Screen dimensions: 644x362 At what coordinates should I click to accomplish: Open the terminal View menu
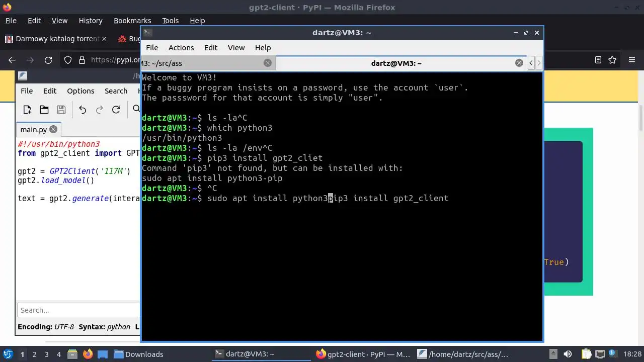(x=236, y=48)
